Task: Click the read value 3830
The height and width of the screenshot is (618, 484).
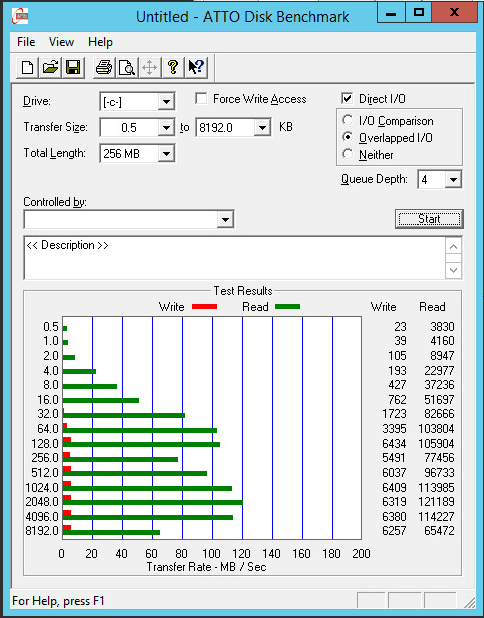Action: [x=442, y=326]
